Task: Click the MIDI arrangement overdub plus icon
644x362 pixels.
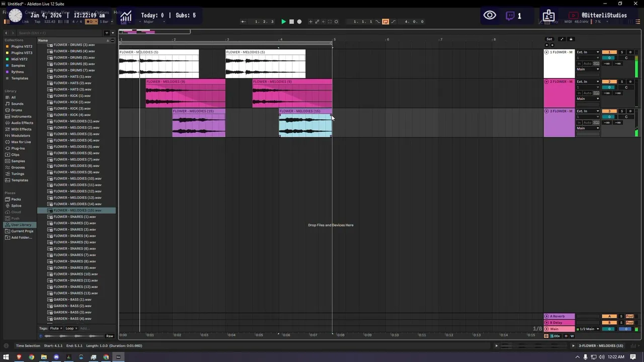Action: click(x=310, y=22)
